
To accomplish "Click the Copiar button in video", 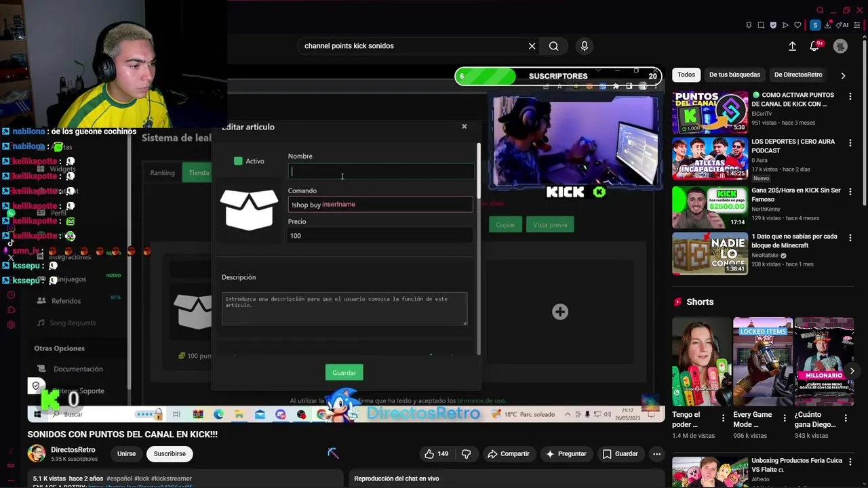I will click(505, 224).
